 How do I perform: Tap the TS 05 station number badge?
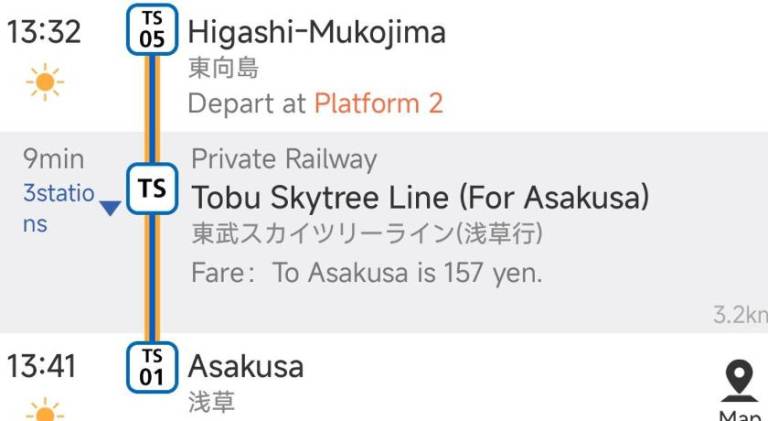point(152,28)
